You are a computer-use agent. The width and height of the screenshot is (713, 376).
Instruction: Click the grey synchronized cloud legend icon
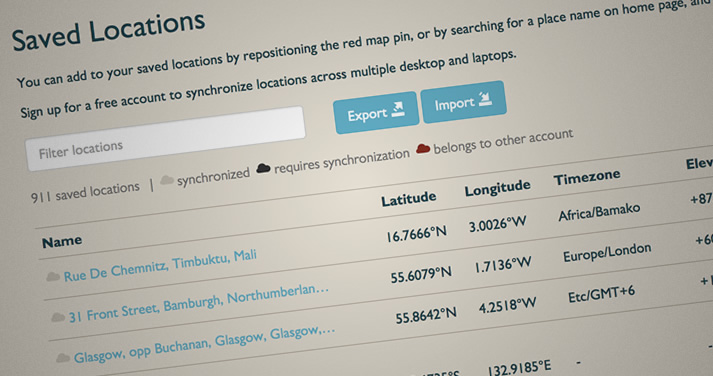(167, 180)
